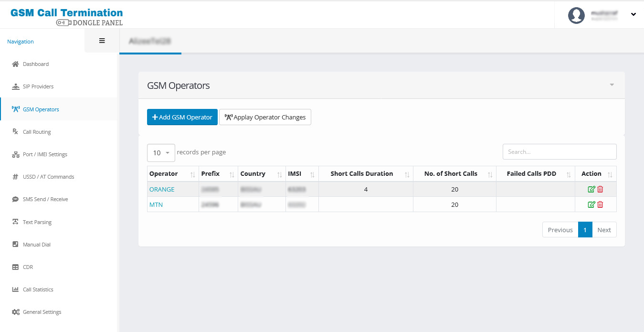Click the GSM Call Termination logo

(67, 16)
